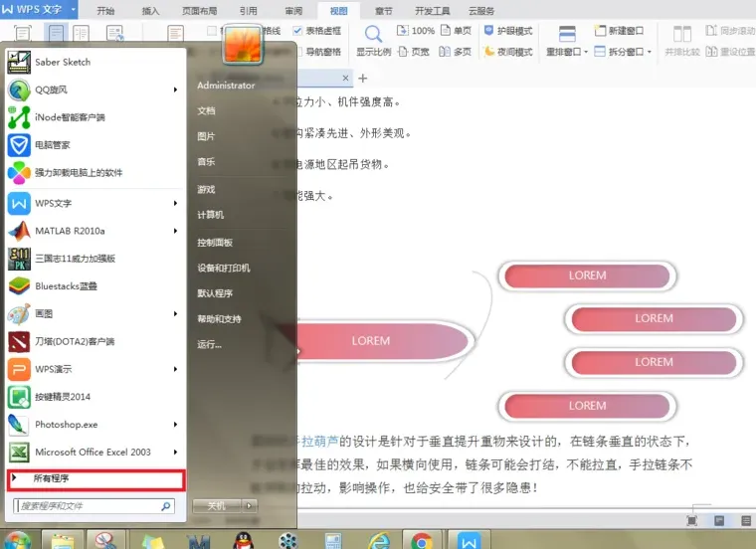Open Internet Explorer from taskbar
This screenshot has width=756, height=549.
pyautogui.click(x=379, y=541)
